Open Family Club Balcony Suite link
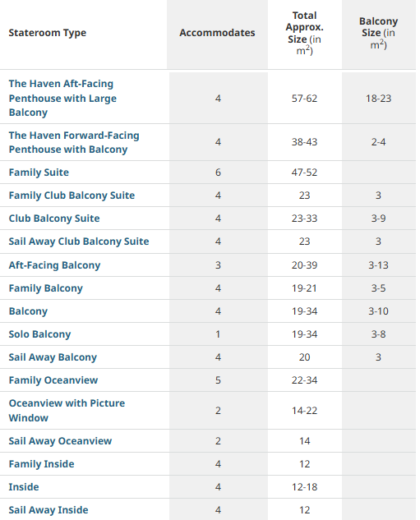420x520 pixels. click(x=72, y=196)
